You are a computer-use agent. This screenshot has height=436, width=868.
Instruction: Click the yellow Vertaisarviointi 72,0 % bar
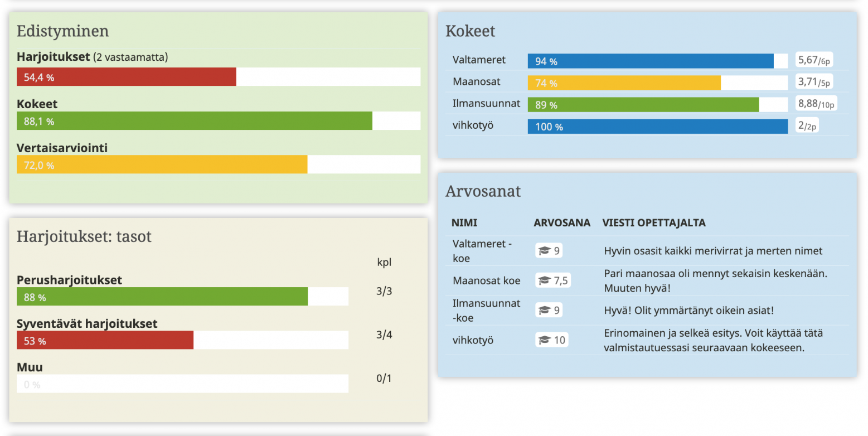[x=162, y=165]
